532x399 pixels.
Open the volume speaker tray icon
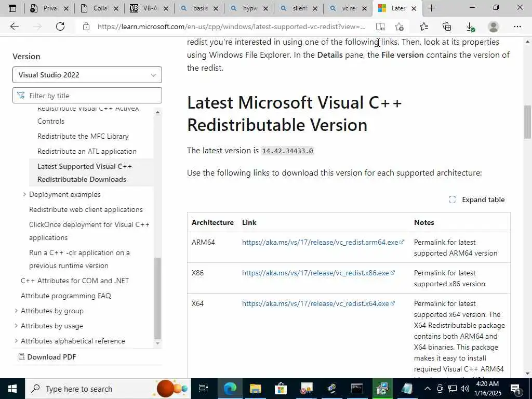pyautogui.click(x=465, y=389)
